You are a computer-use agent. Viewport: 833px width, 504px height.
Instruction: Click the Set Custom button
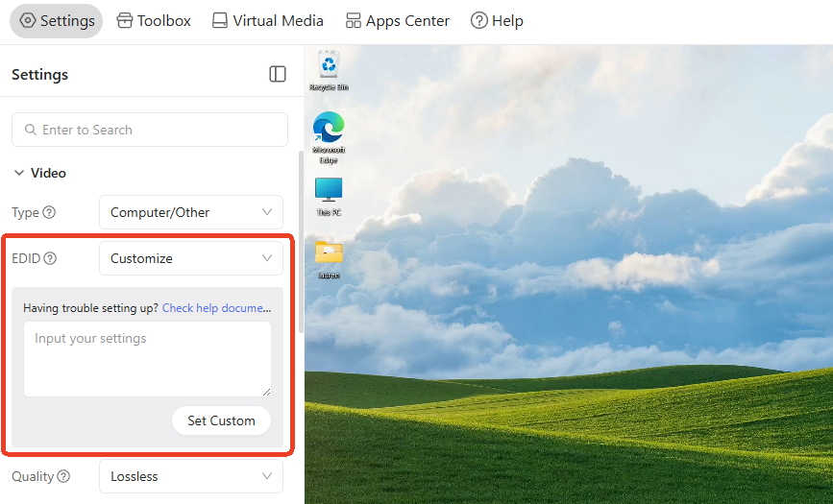tap(221, 420)
